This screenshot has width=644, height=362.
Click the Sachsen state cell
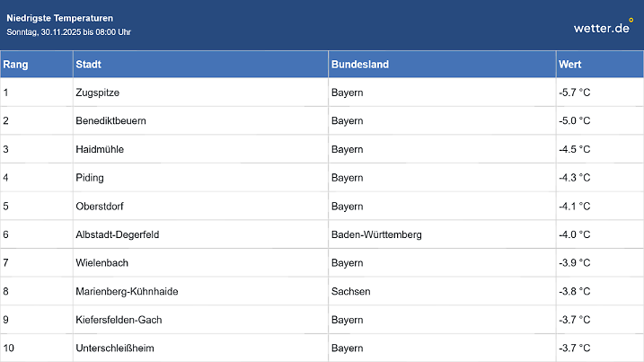click(x=348, y=291)
